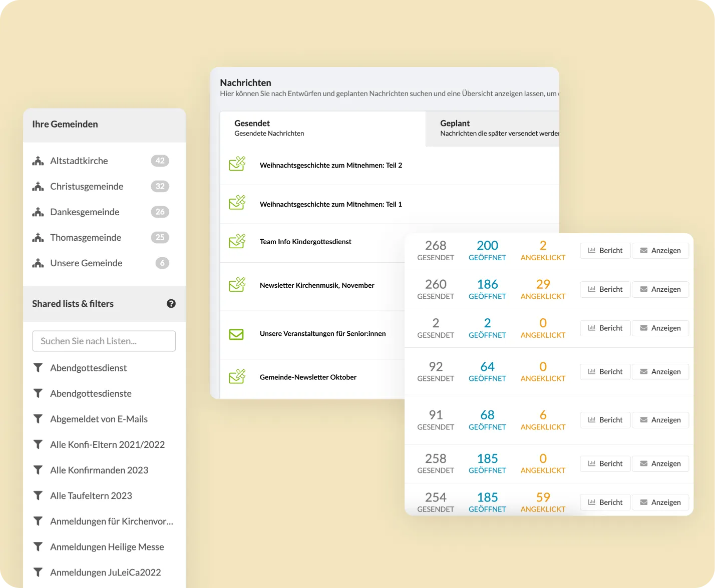Open Bericht for row with 254 gesendet
715x588 pixels.
point(605,502)
